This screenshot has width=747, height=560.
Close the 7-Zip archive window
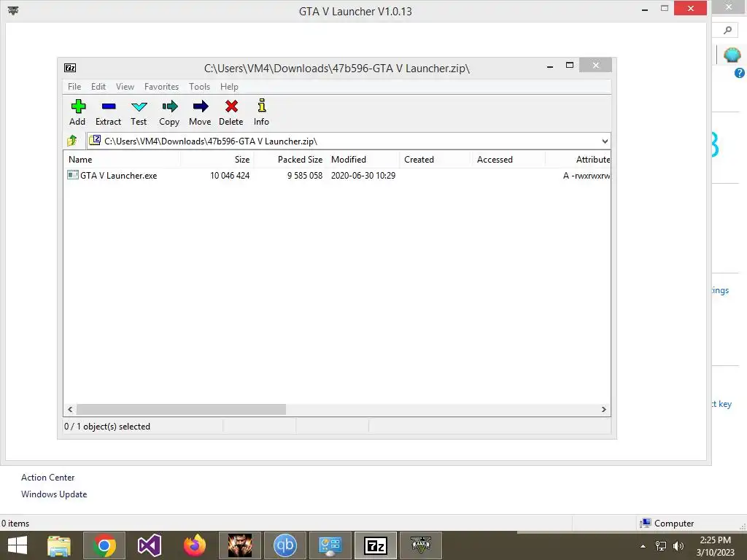click(595, 65)
